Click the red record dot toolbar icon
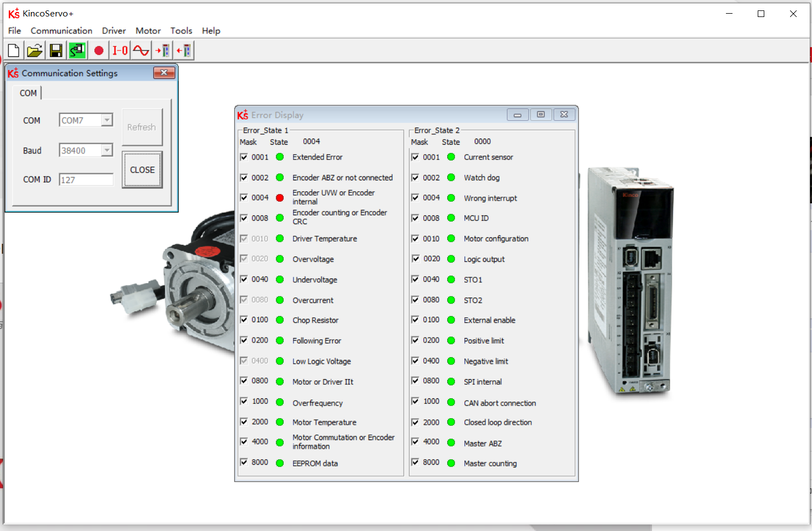The width and height of the screenshot is (812, 531). point(99,50)
